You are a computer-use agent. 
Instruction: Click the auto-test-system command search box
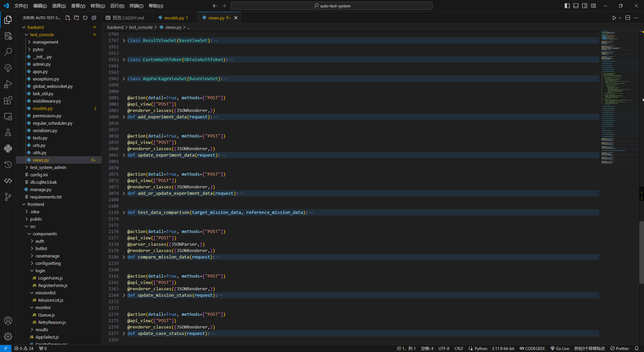332,6
